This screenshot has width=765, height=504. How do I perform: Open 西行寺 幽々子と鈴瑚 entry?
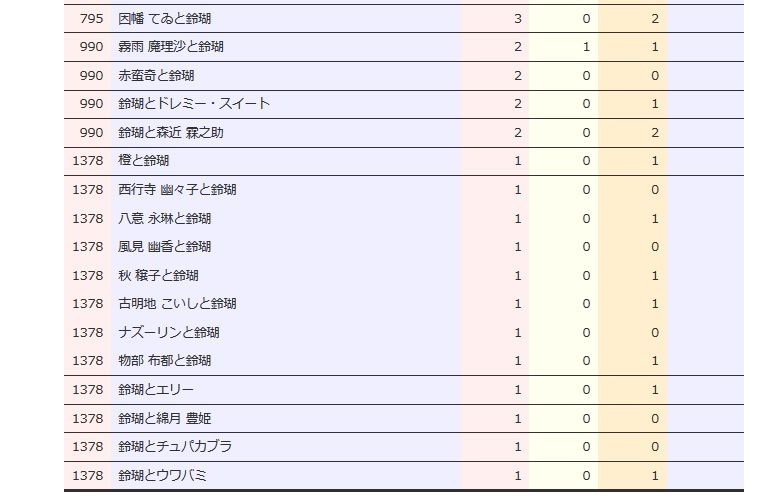(x=177, y=190)
